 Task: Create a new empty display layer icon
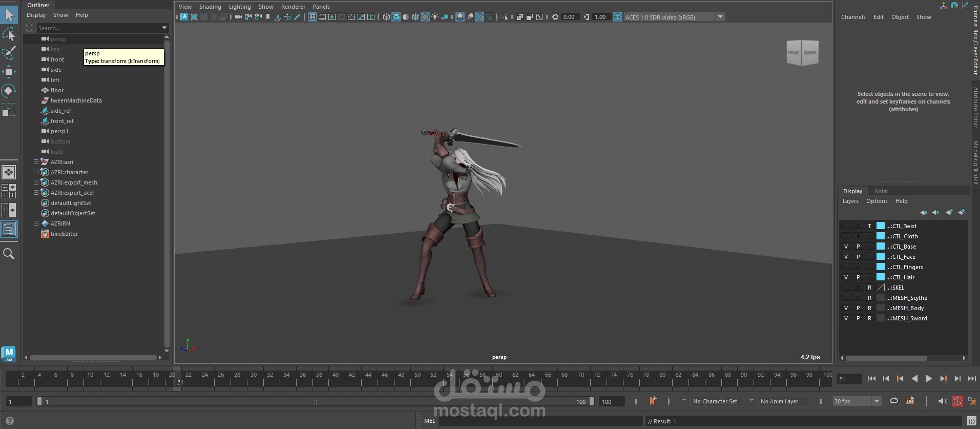pyautogui.click(x=949, y=212)
